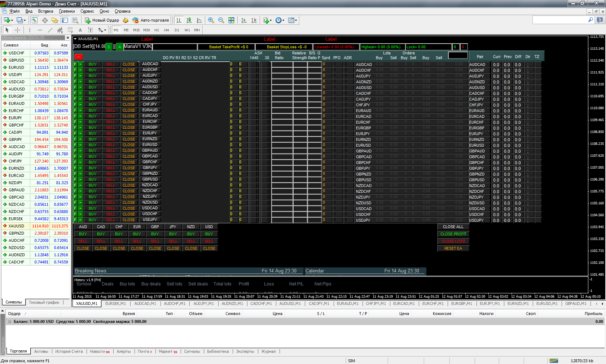
Task: Open the Navigator folder-star icon
Action: (55, 20)
